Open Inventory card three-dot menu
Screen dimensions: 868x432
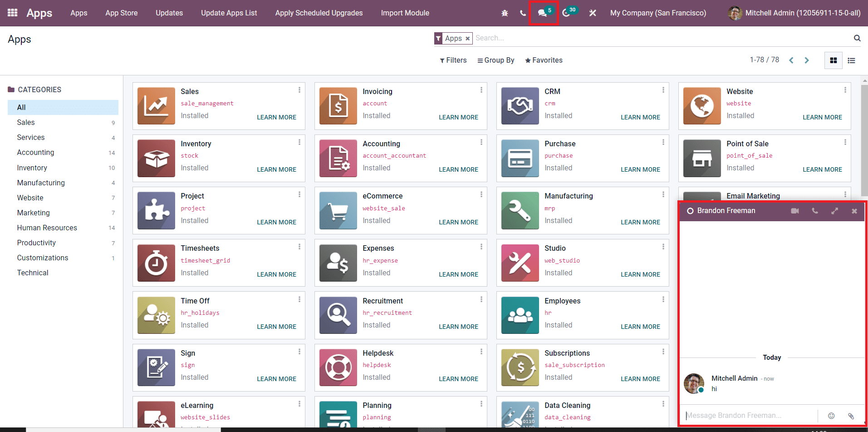pyautogui.click(x=299, y=142)
